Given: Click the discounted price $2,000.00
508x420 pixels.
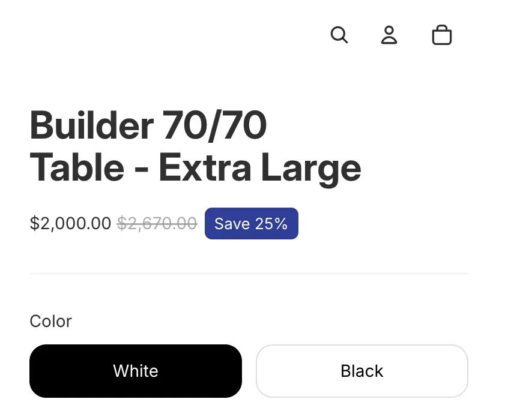Looking at the screenshot, I should pos(70,223).
